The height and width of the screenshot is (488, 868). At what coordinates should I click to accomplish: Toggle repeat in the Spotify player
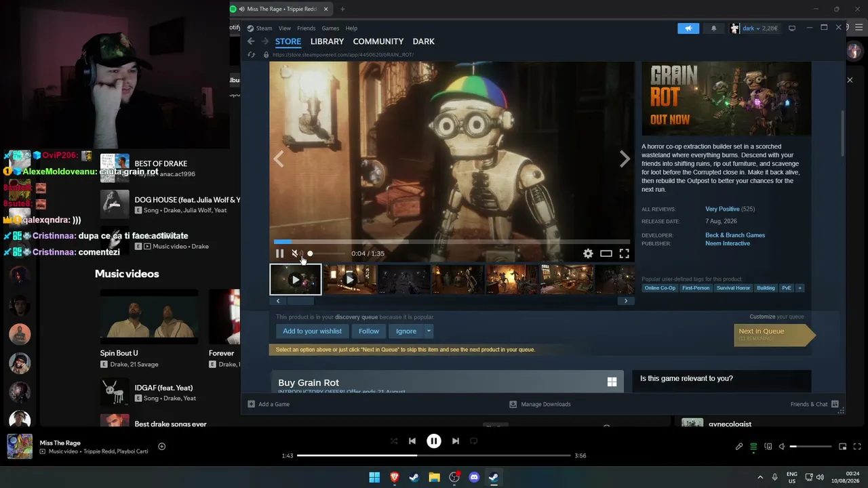click(474, 441)
